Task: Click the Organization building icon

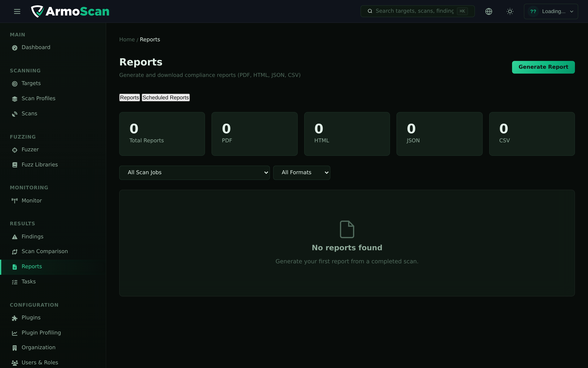Action: tap(14, 348)
